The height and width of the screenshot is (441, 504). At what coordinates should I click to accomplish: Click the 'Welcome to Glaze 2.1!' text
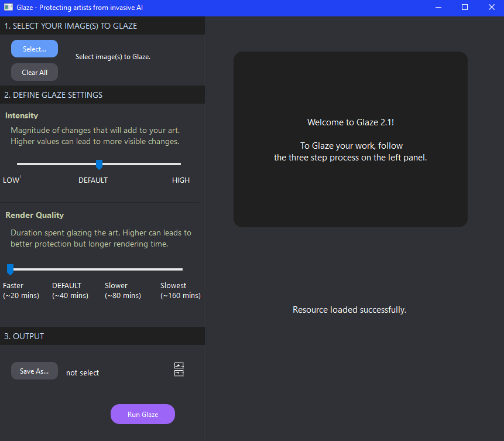point(351,122)
